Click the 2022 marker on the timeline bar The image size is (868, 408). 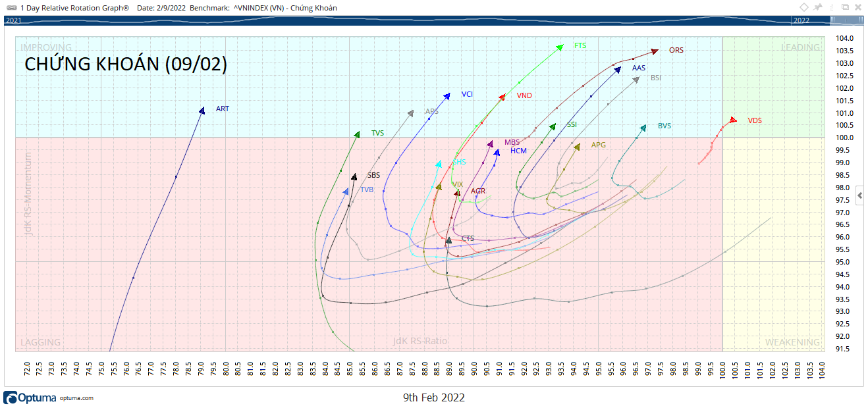[x=801, y=20]
